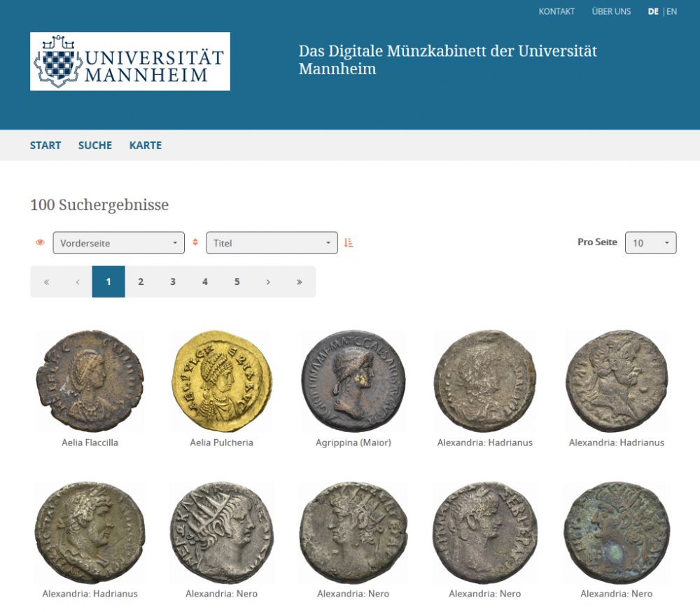Go to the START page
This screenshot has width=700, height=612.
45,146
